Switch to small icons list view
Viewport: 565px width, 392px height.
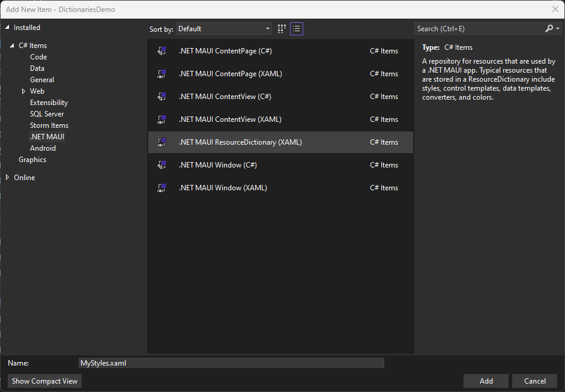click(x=297, y=29)
